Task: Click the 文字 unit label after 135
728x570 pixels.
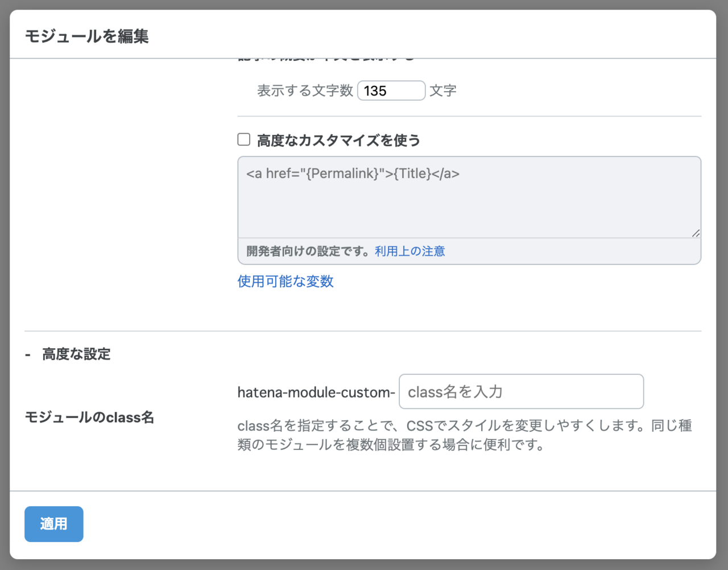Action: pyautogui.click(x=443, y=91)
